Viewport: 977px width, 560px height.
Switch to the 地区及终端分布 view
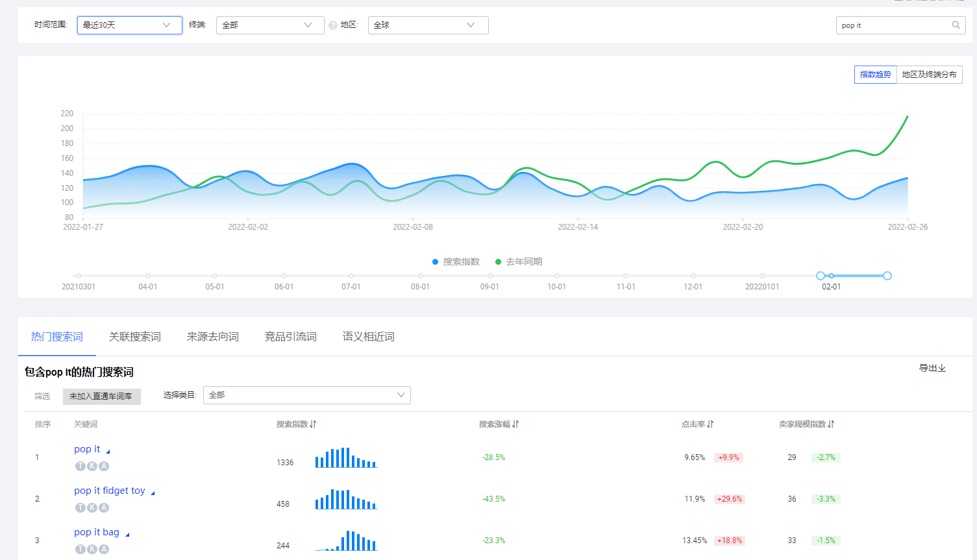(929, 75)
